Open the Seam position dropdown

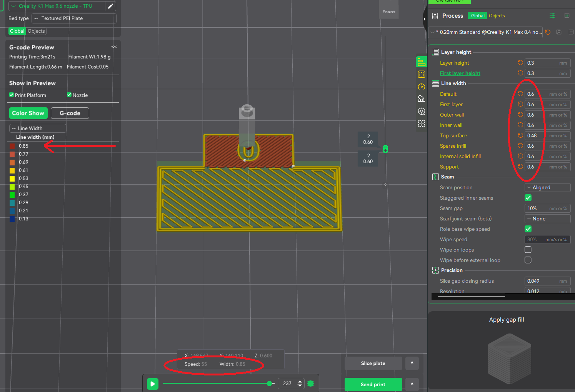pos(547,187)
